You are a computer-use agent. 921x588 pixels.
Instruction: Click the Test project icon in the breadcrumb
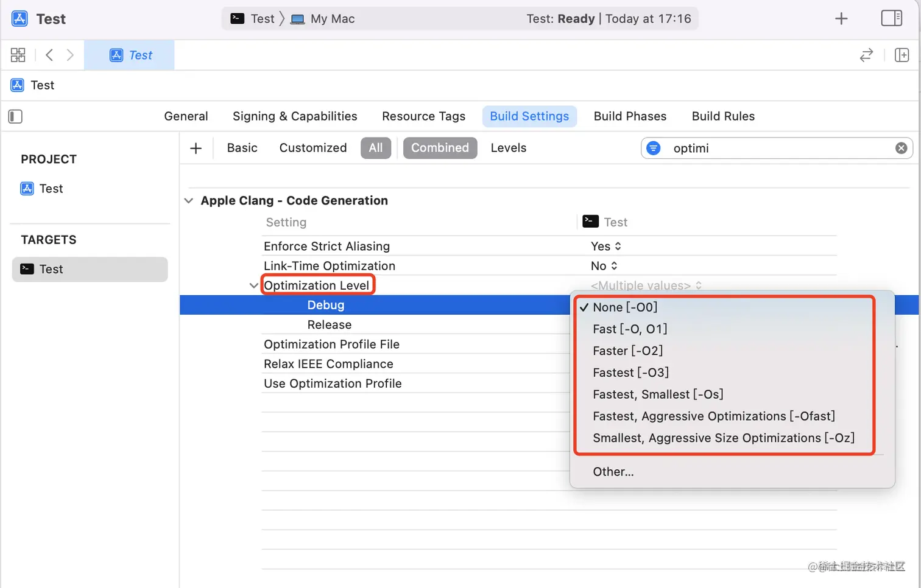(x=18, y=85)
